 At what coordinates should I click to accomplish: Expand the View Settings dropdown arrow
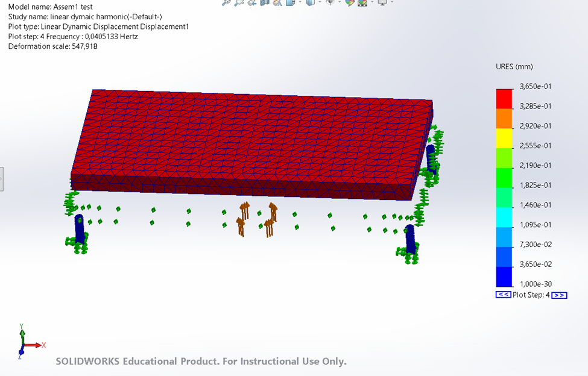pyautogui.click(x=392, y=1)
